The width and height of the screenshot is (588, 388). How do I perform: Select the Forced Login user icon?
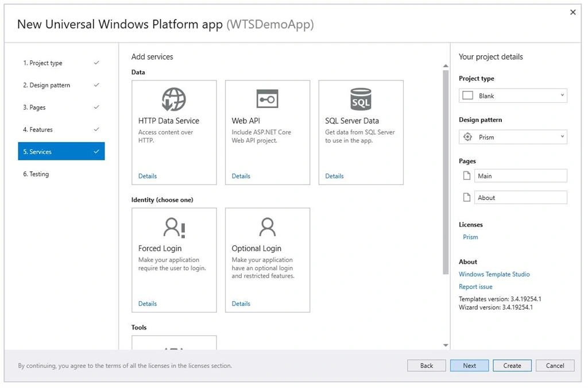(x=175, y=228)
